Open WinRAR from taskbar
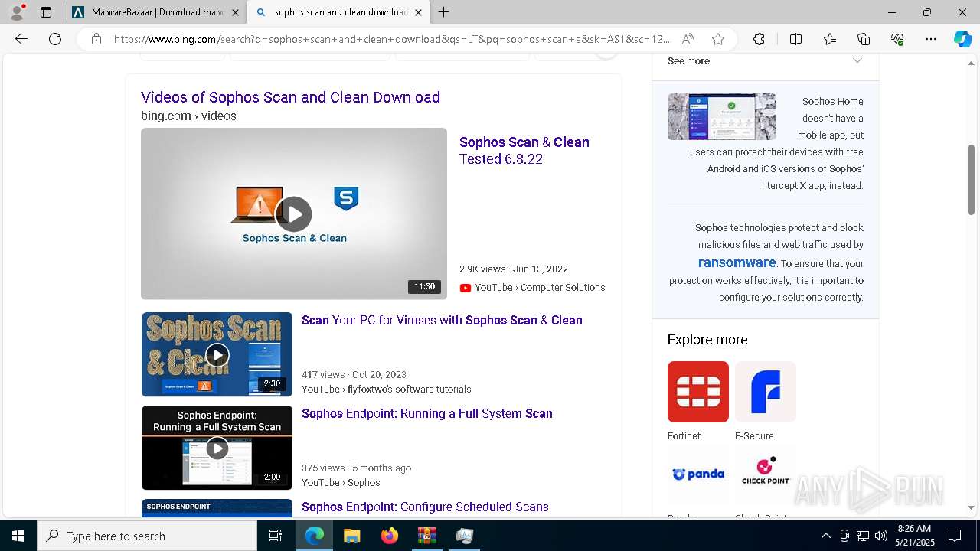Screen dimensions: 980x551 click(426, 536)
